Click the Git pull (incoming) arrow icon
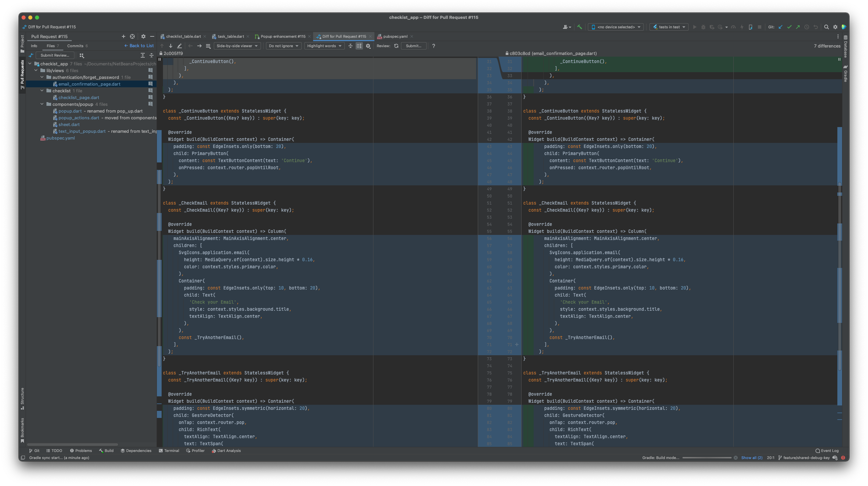 point(781,27)
